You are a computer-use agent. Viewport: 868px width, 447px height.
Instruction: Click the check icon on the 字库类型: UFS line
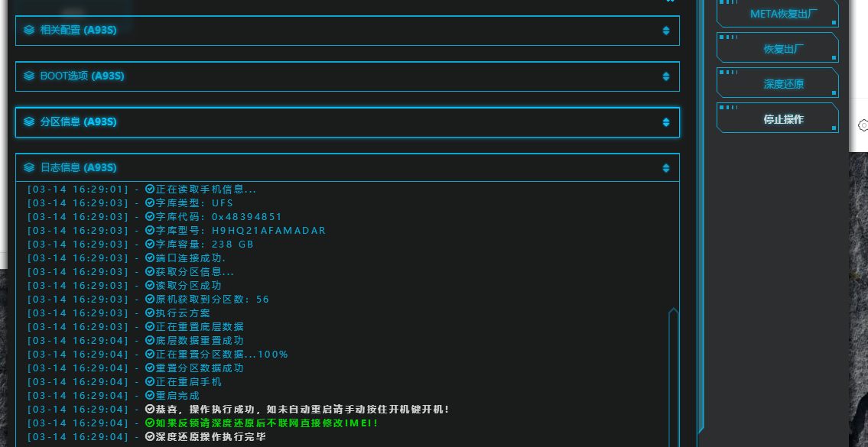click(149, 202)
